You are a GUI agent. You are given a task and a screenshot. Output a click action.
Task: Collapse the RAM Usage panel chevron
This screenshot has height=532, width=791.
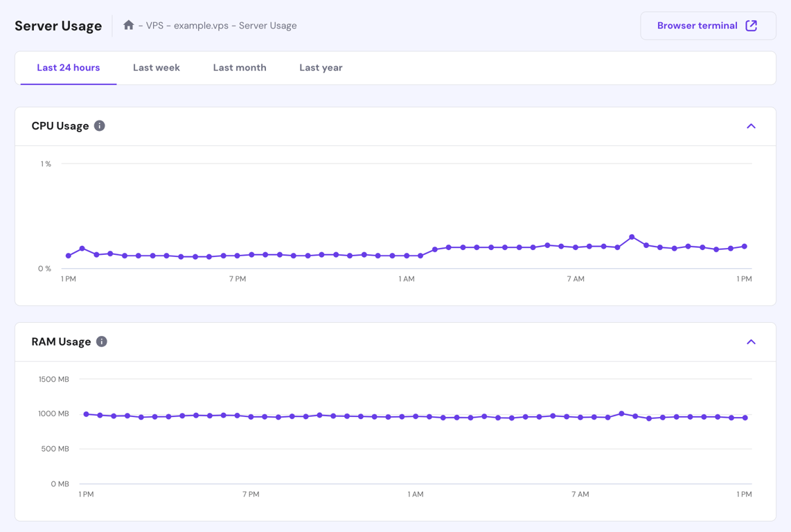tap(751, 342)
